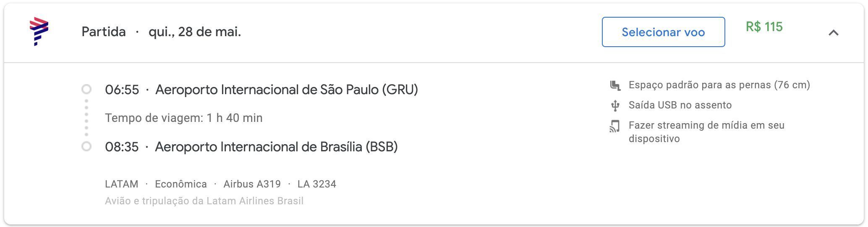The image size is (868, 227).
Task: Click the Econômica cabin class label
Action: (x=181, y=184)
